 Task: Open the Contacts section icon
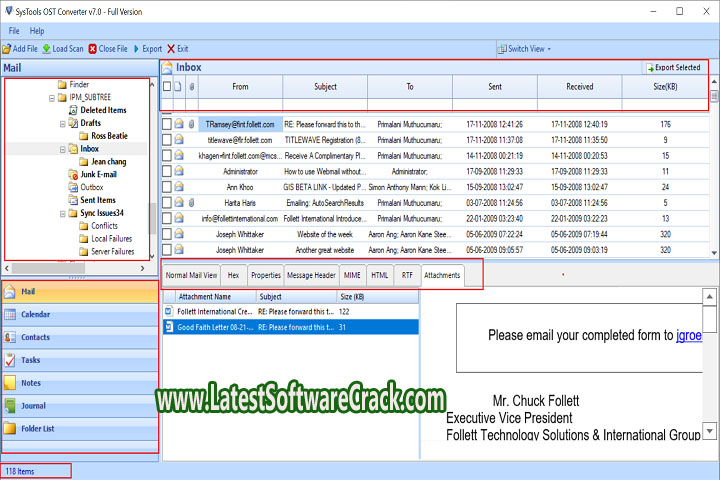coord(10,338)
